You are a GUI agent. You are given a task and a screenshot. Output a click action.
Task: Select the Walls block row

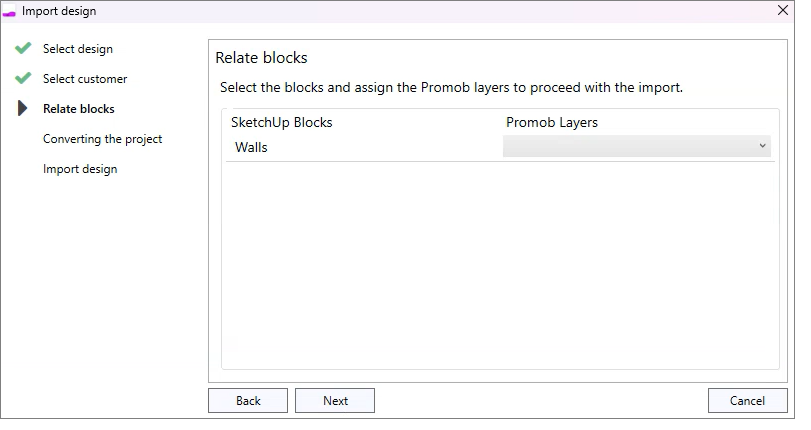point(500,147)
